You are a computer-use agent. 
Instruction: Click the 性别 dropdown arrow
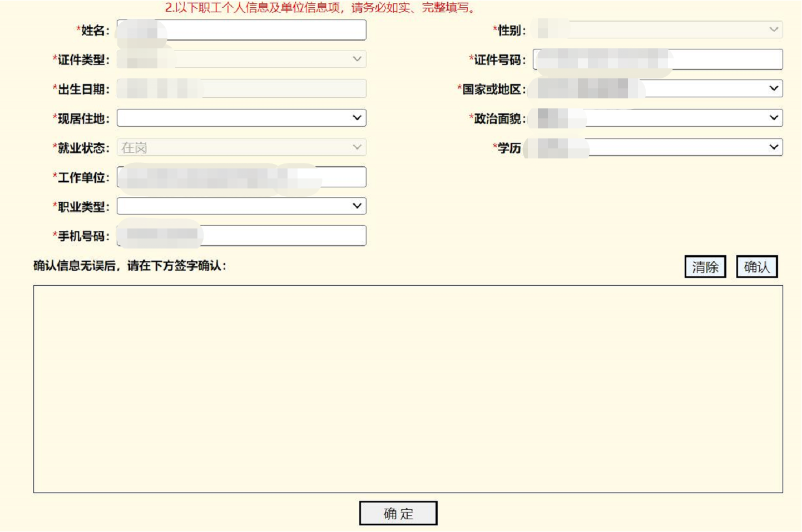tap(773, 30)
